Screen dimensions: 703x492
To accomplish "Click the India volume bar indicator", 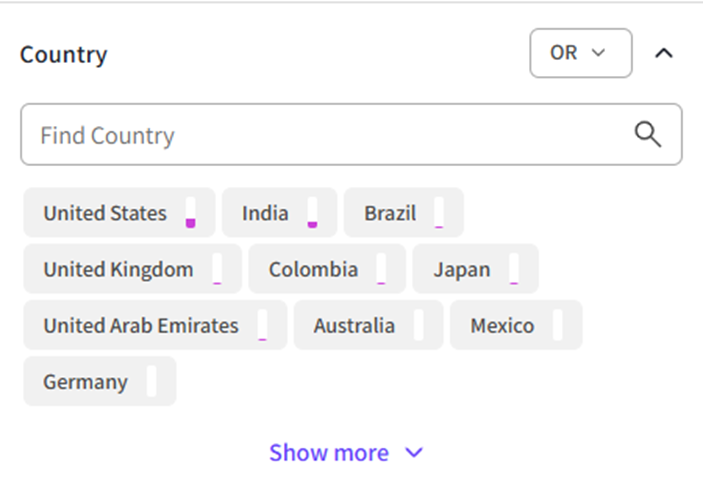I will (312, 213).
